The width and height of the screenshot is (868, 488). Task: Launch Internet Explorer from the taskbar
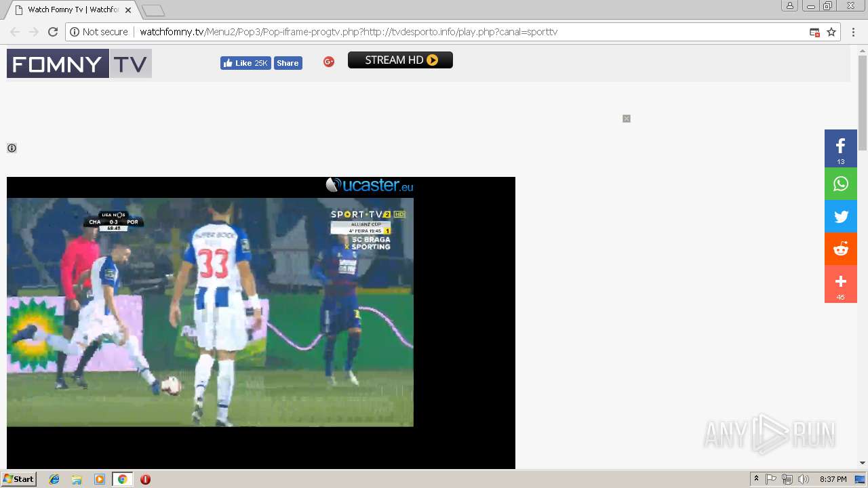point(54,479)
